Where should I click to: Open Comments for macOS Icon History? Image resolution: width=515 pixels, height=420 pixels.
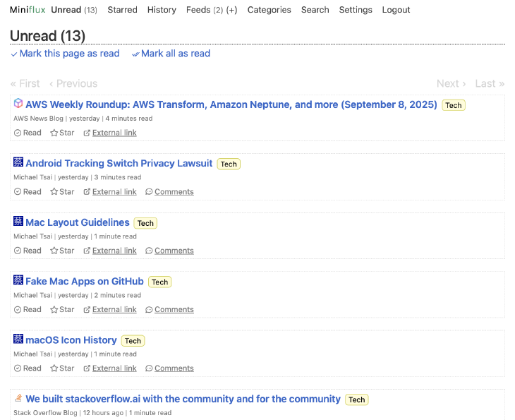point(169,368)
